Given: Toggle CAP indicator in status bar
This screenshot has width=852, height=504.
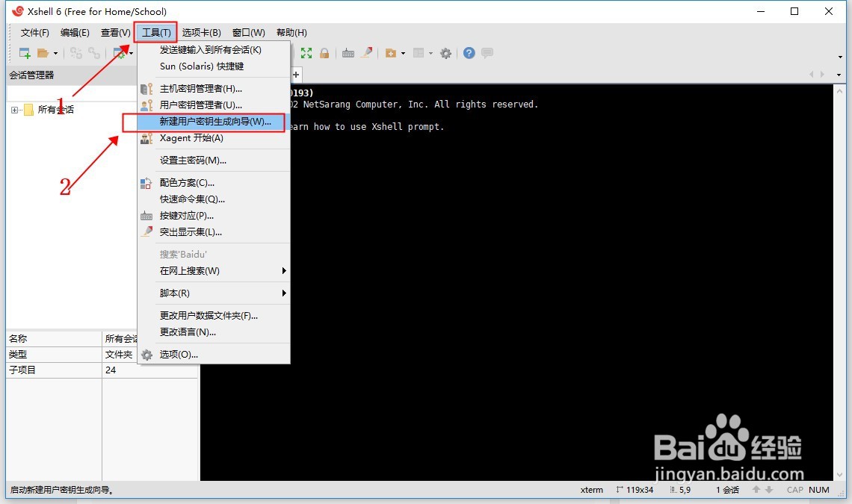Looking at the screenshot, I should [x=794, y=490].
